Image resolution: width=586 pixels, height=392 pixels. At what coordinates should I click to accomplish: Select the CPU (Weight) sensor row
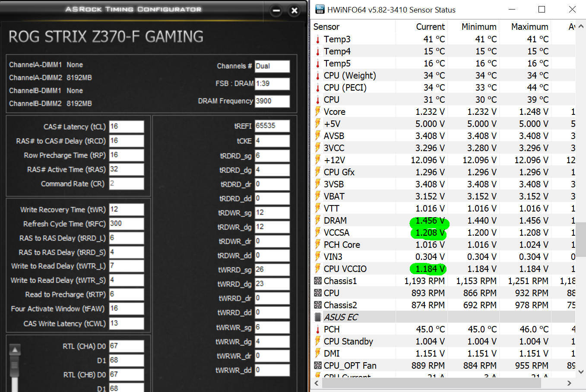(443, 76)
